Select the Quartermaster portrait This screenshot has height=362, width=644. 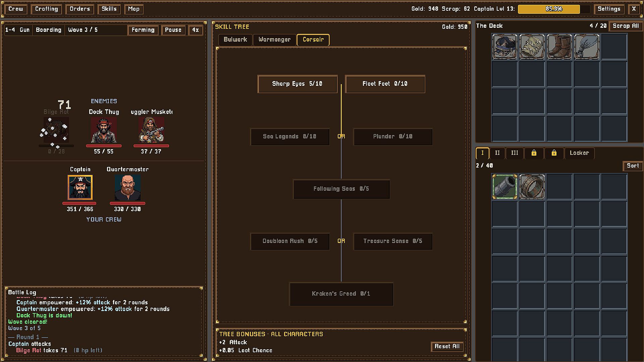point(127,187)
